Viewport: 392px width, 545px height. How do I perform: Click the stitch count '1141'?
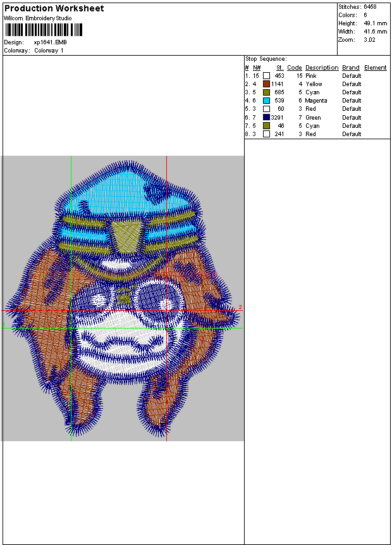point(278,84)
